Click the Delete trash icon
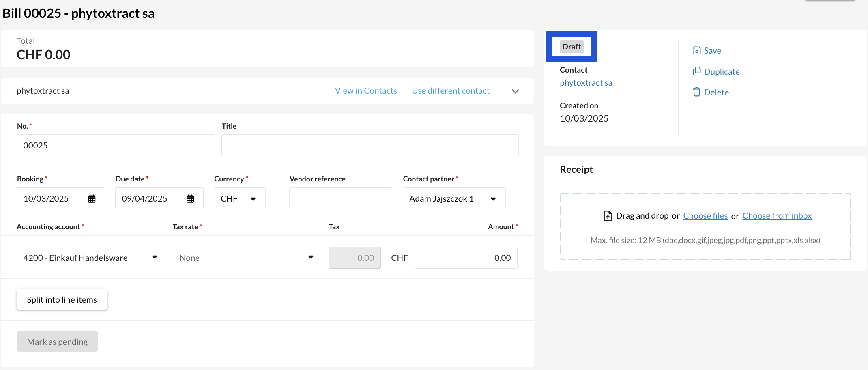 pos(696,92)
